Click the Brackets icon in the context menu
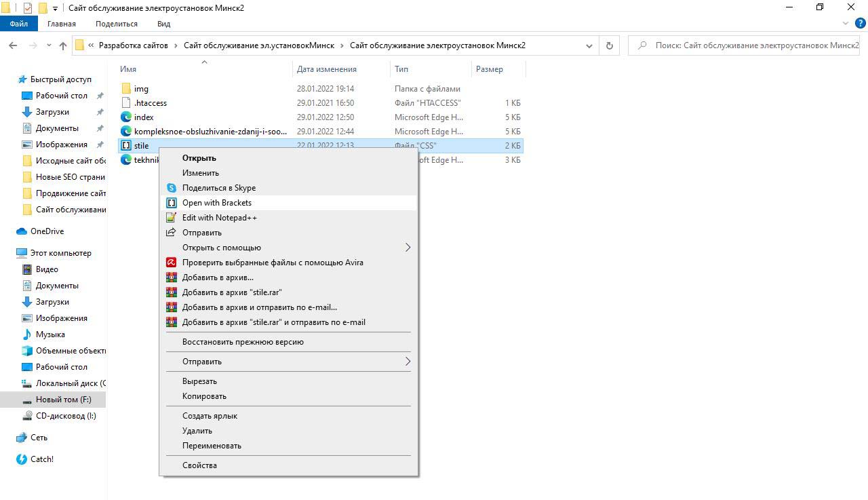 172,203
